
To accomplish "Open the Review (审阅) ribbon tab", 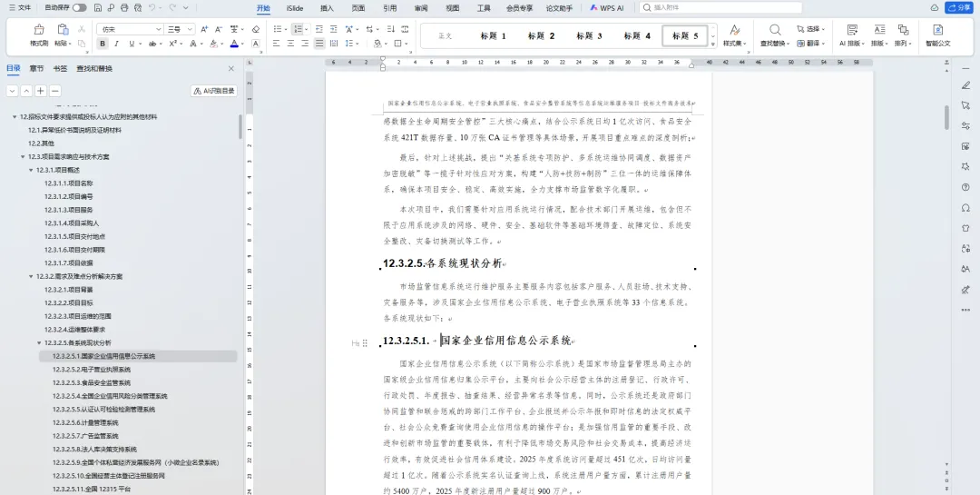I will (x=421, y=8).
